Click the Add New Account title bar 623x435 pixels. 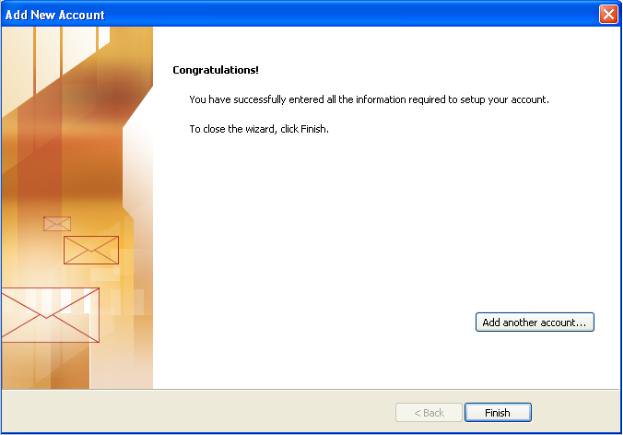(298, 14)
